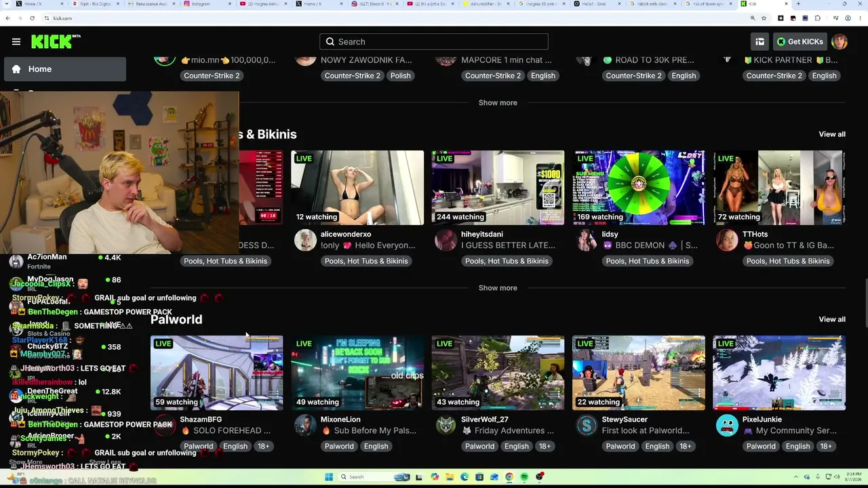
Task: Click the search magnifier icon
Action: pyautogui.click(x=330, y=42)
